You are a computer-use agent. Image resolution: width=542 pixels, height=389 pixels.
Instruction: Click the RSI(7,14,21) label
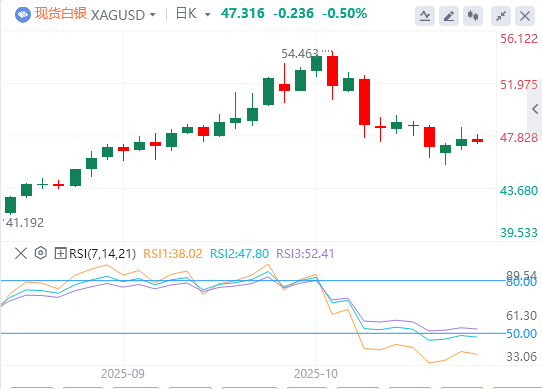[x=102, y=254]
